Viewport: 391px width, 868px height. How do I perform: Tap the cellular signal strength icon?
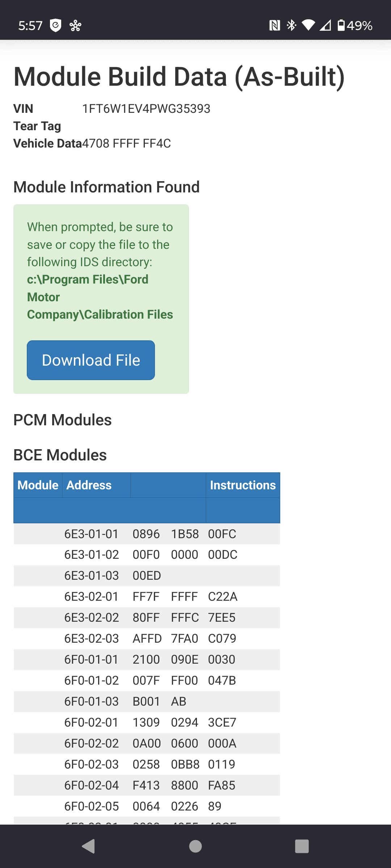point(325,25)
